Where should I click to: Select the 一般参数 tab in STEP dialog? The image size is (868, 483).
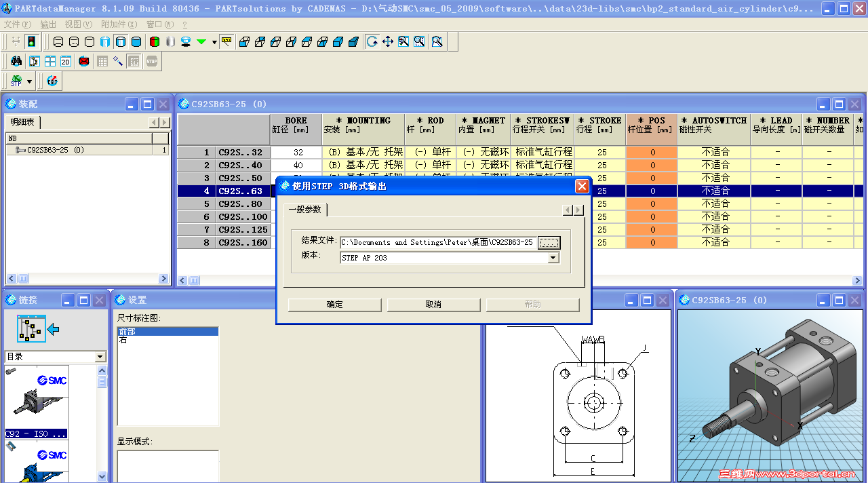(x=305, y=210)
